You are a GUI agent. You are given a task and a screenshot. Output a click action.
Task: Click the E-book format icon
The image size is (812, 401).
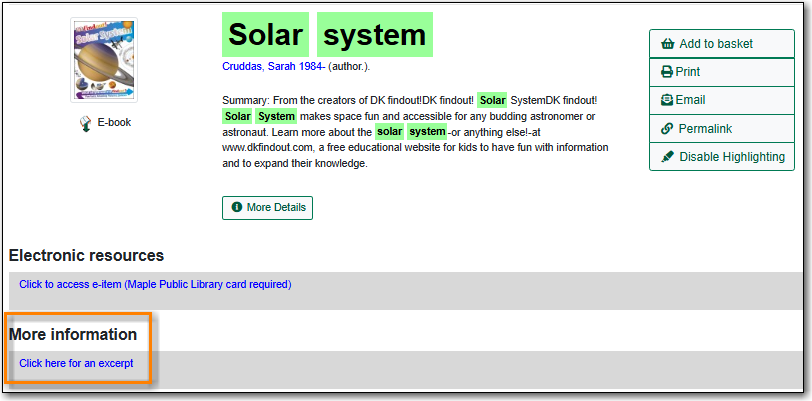86,123
